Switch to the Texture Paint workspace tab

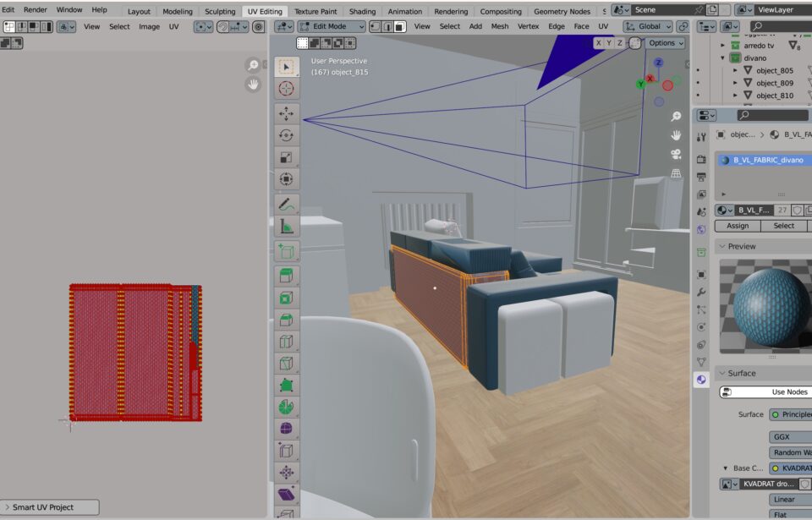316,12
